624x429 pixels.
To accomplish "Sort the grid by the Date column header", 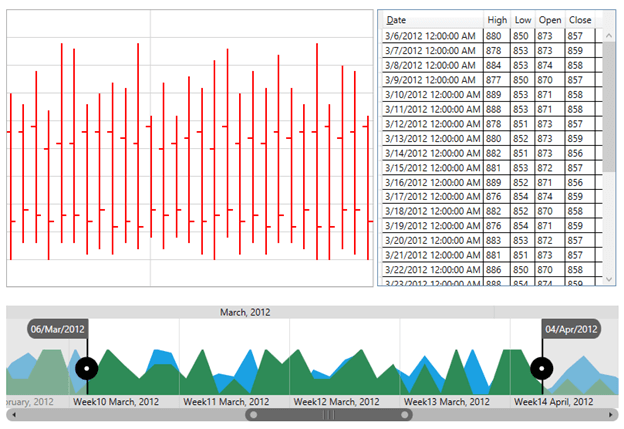I will point(432,20).
